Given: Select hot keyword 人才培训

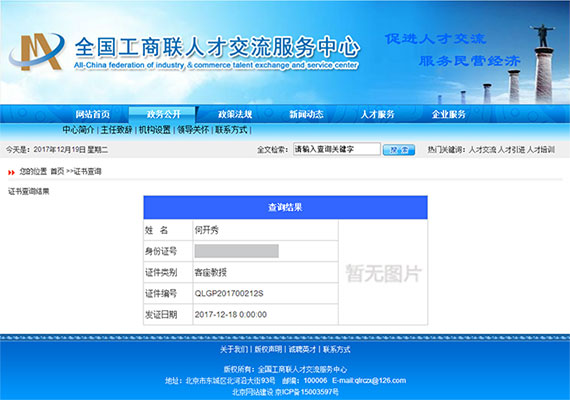Looking at the screenshot, I should coord(541,149).
